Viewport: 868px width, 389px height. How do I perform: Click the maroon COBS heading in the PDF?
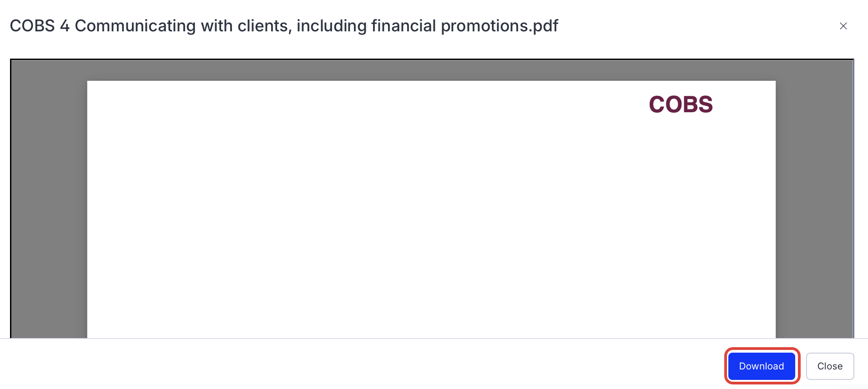coord(680,105)
